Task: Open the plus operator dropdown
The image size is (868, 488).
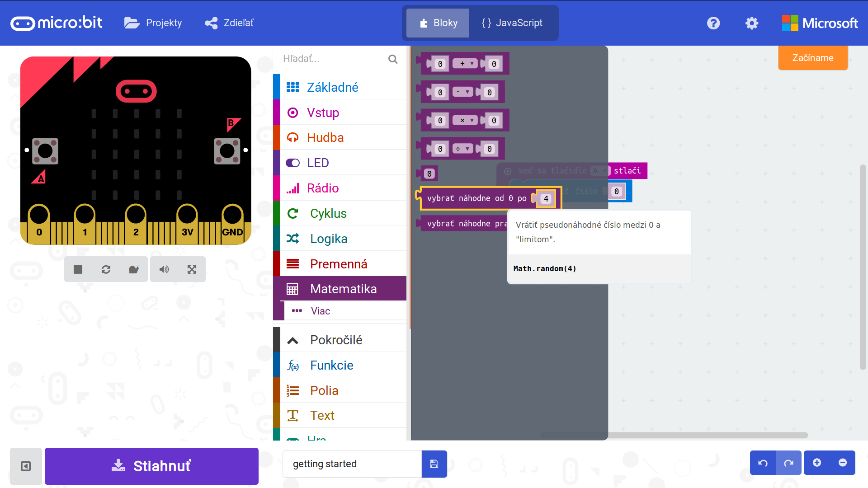Action: 466,64
